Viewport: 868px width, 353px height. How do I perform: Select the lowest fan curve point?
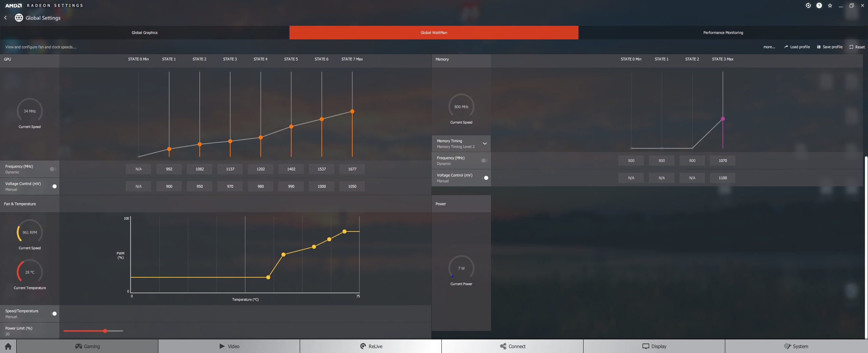point(268,277)
